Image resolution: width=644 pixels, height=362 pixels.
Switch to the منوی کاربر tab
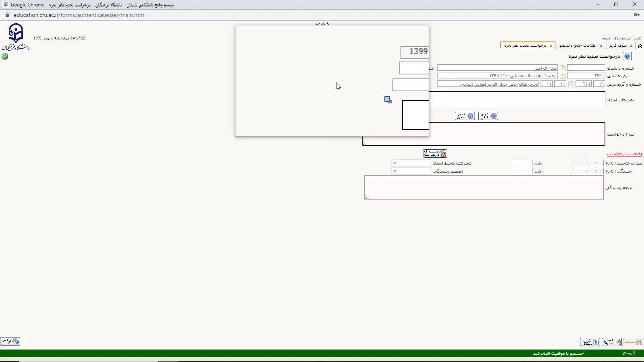[618, 45]
